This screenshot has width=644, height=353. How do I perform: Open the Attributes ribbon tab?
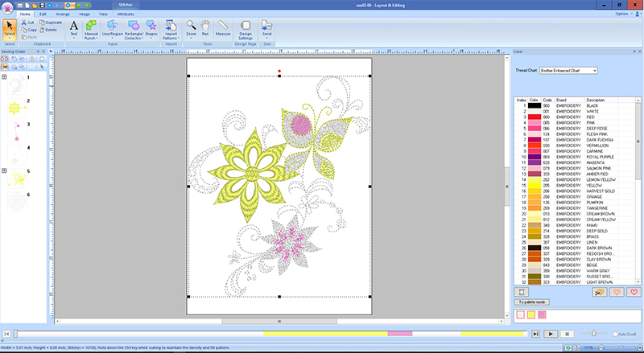(126, 14)
